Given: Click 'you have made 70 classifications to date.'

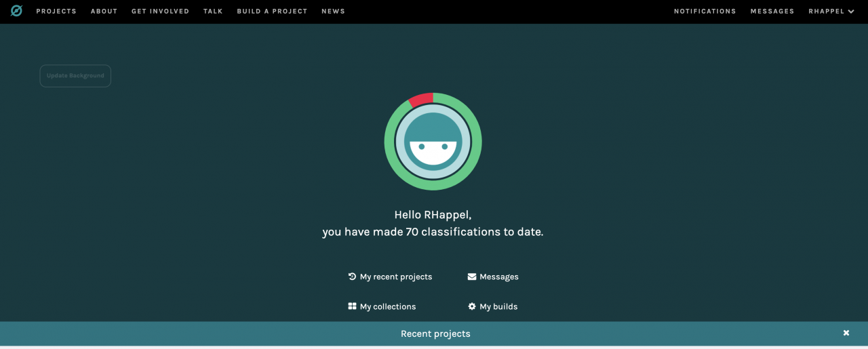Looking at the screenshot, I should (433, 232).
